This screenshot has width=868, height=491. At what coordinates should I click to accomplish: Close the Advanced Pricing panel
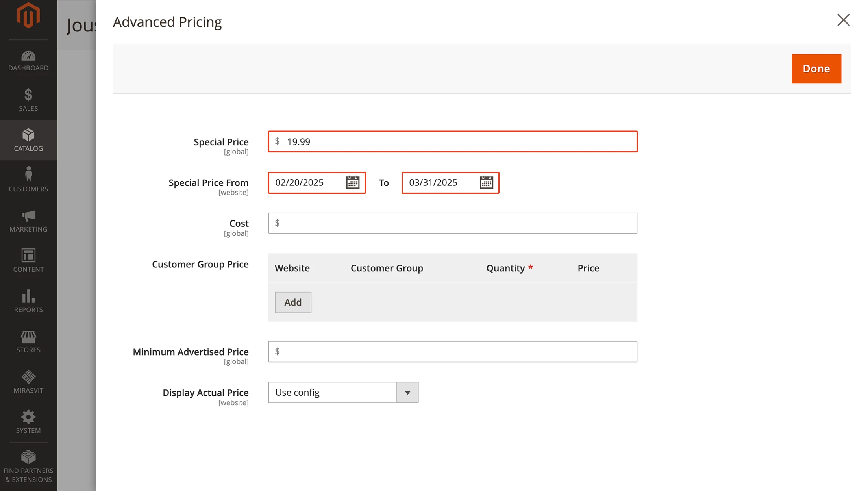click(843, 20)
